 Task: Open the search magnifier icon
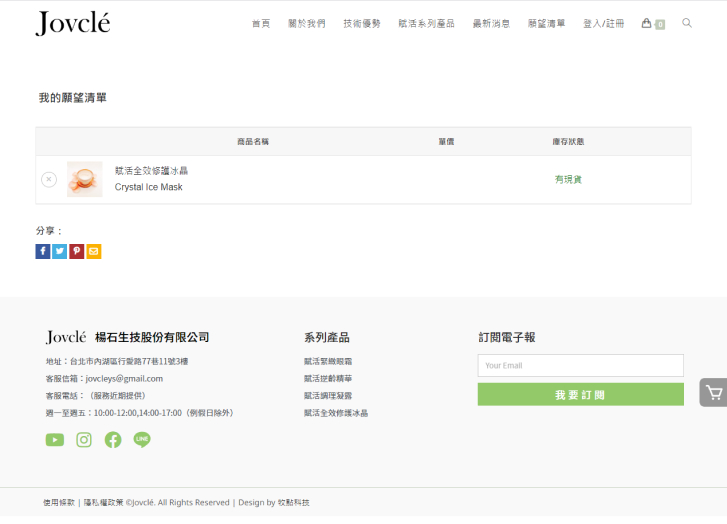(687, 23)
